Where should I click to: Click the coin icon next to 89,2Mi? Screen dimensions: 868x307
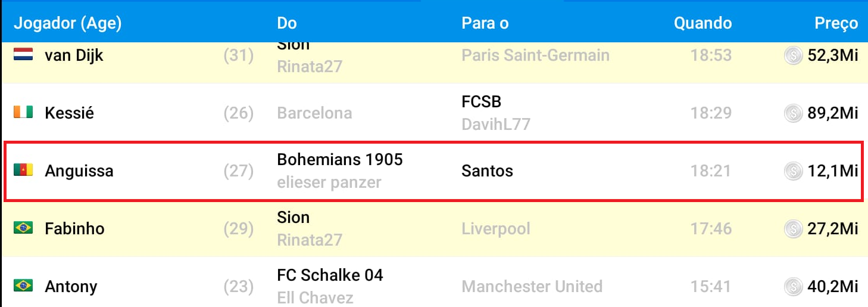pyautogui.click(x=793, y=113)
